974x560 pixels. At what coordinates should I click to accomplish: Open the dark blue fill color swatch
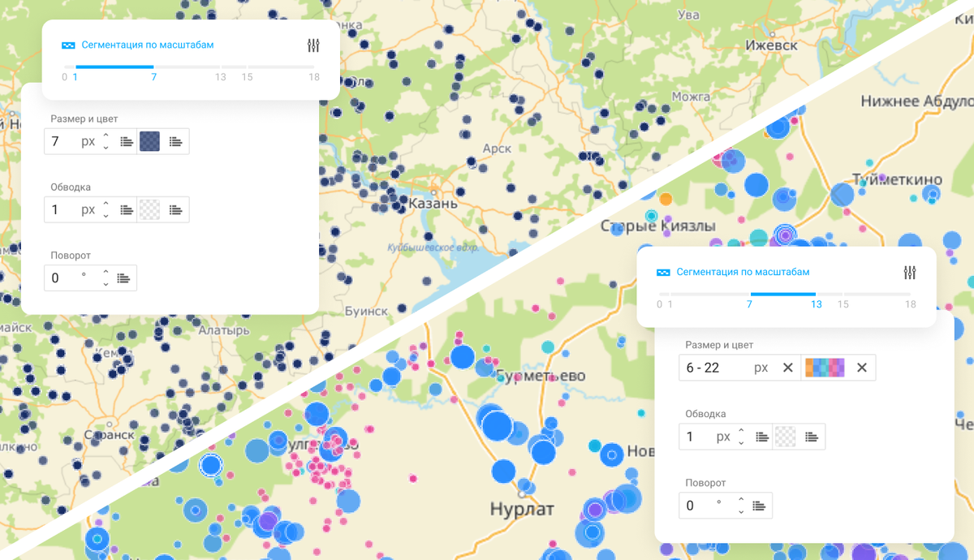click(149, 141)
